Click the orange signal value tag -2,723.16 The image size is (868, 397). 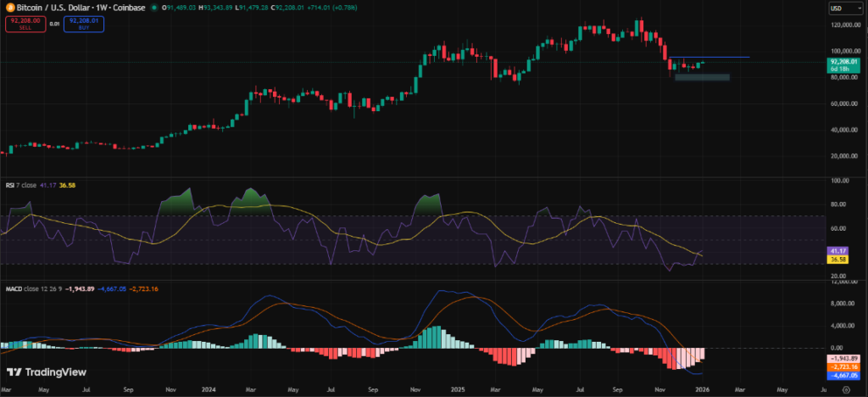(x=842, y=366)
